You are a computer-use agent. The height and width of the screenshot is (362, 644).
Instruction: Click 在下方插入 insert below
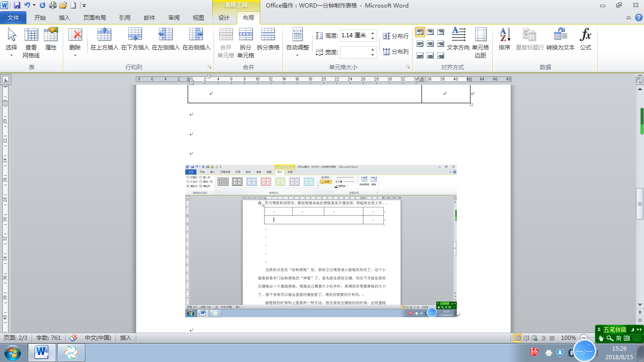click(135, 39)
